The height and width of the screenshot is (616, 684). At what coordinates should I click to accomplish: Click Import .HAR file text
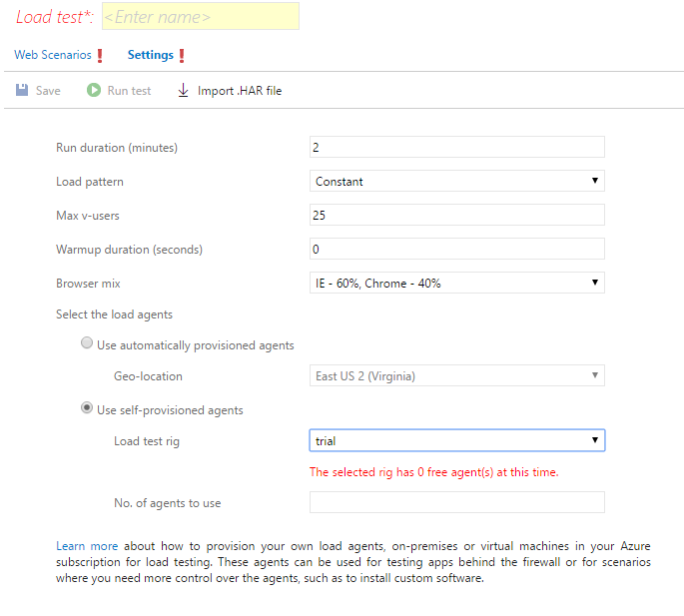click(x=240, y=91)
